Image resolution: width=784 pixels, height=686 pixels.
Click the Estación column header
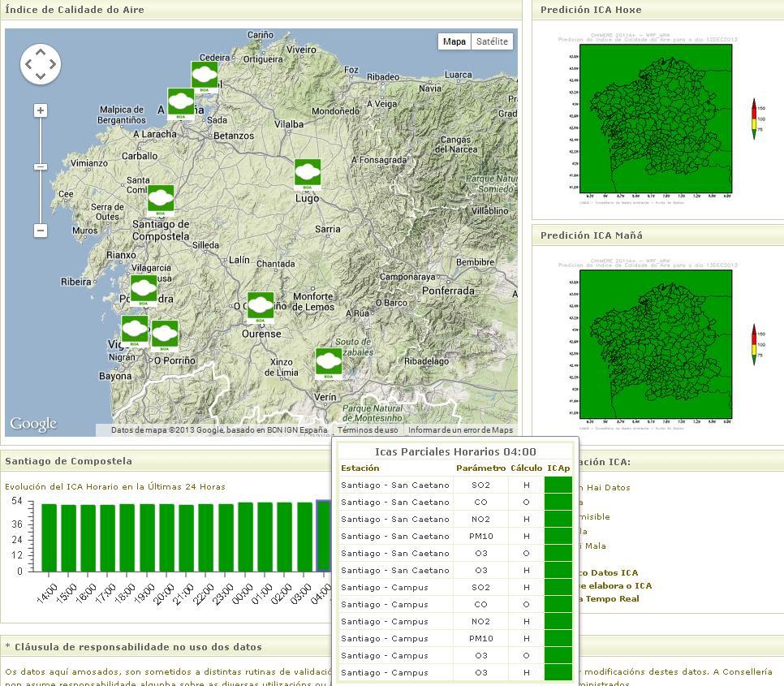(x=360, y=468)
